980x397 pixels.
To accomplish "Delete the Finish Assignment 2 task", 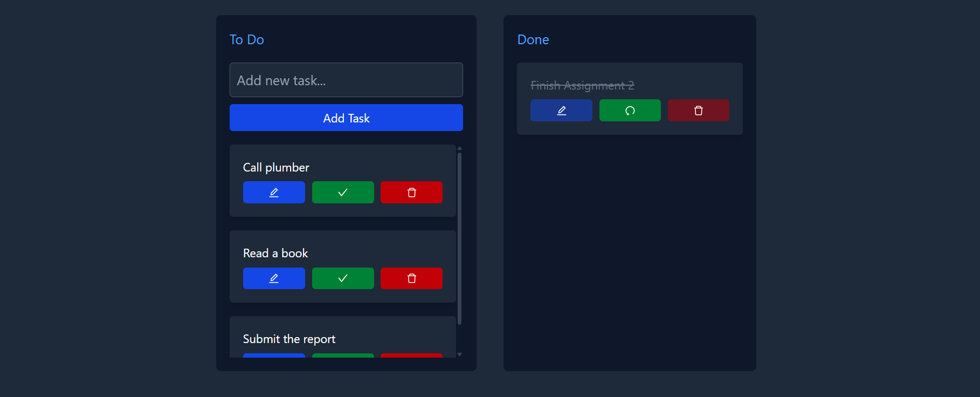I will tap(698, 111).
